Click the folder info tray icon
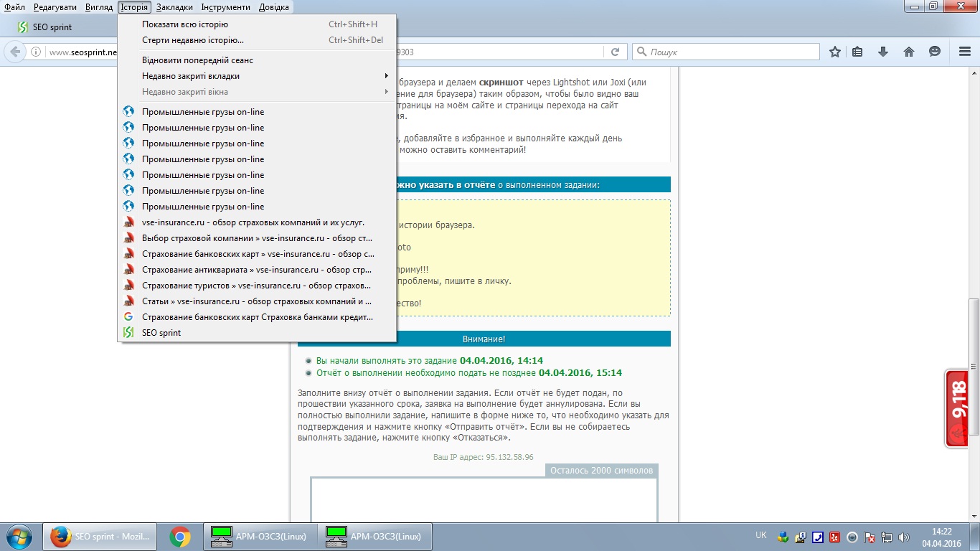The image size is (980, 551). tap(800, 537)
